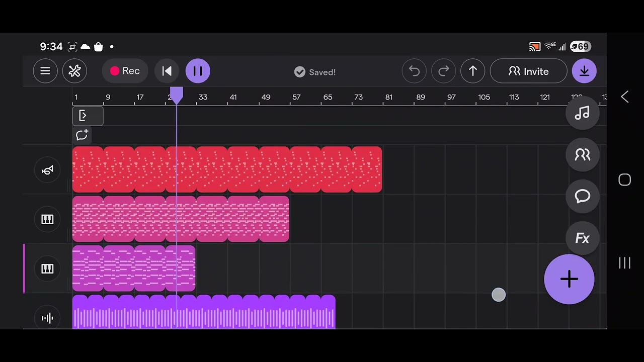
Task: Tap the Android home button
Action: point(625,180)
